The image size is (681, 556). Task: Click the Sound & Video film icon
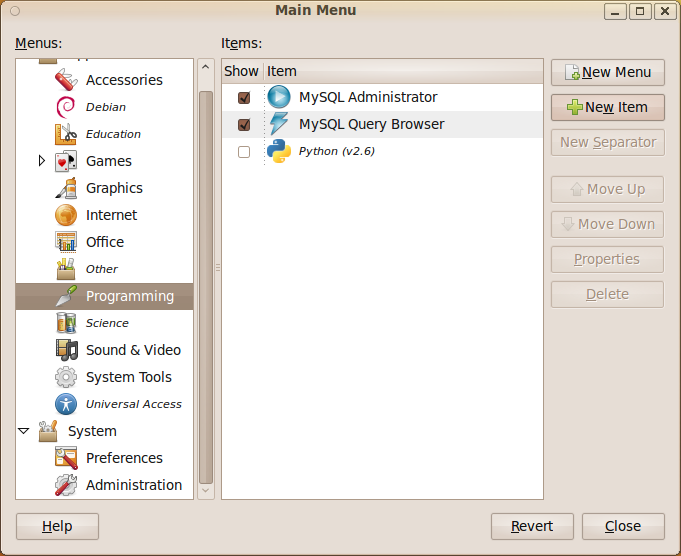[x=66, y=350]
